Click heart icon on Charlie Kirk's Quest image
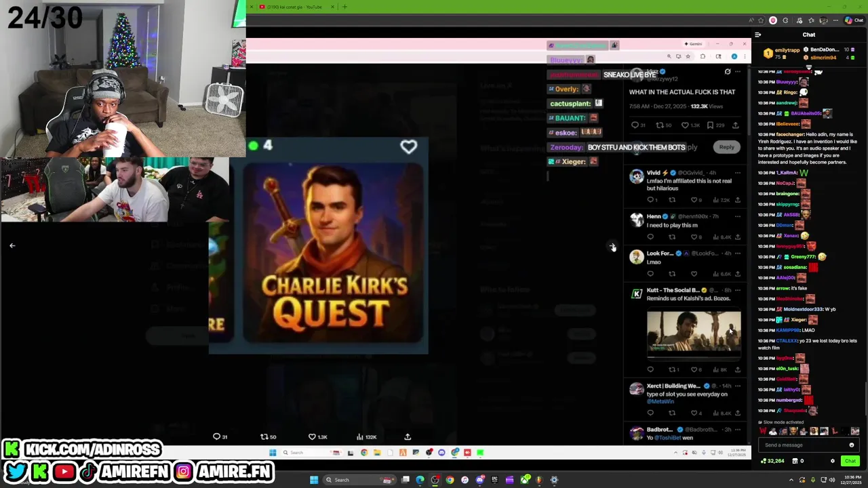The height and width of the screenshot is (488, 868). coord(408,146)
